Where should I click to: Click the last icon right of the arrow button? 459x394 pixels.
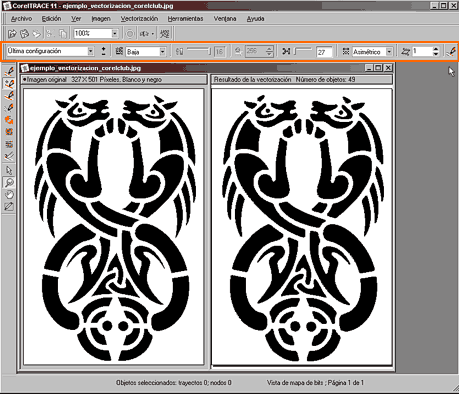(164, 34)
